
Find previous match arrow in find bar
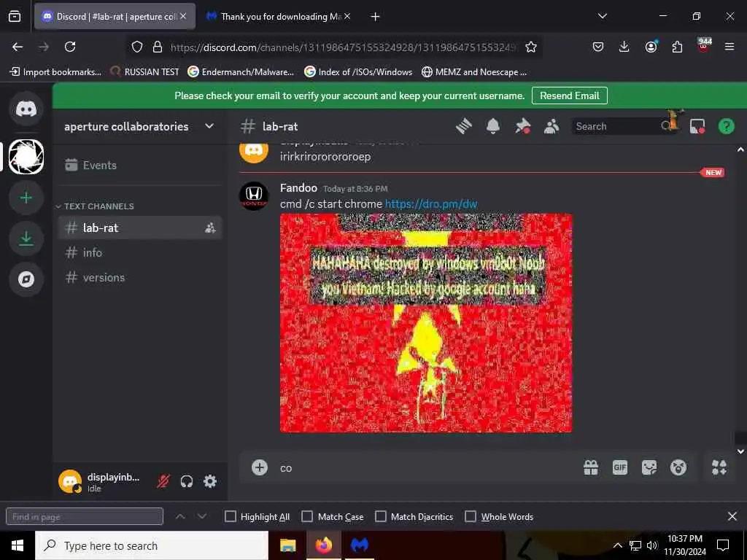(x=180, y=517)
